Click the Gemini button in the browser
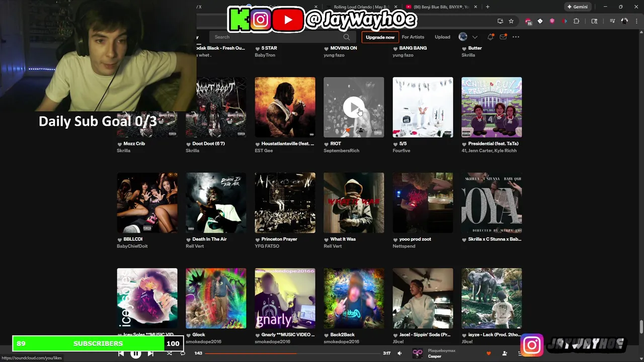This screenshot has height=362, width=644. pos(577,7)
